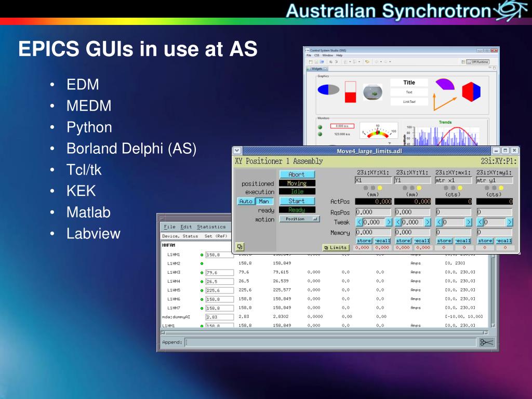
Task: Click the LinkText widget in CSS
Action: (x=409, y=101)
